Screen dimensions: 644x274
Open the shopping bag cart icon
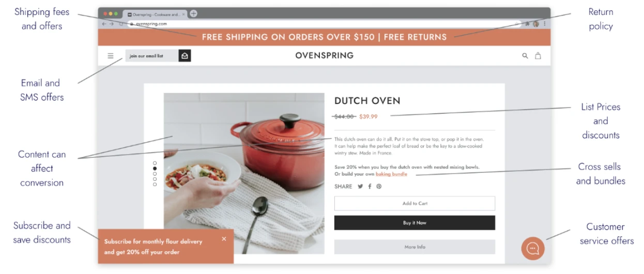[538, 56]
